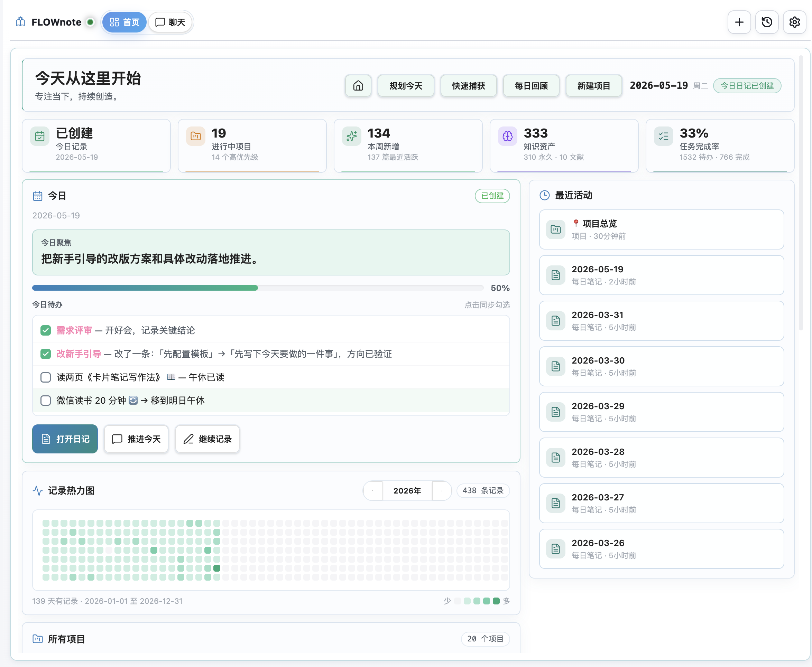The image size is (812, 667).
Task: Click the home icon button
Action: click(x=358, y=86)
